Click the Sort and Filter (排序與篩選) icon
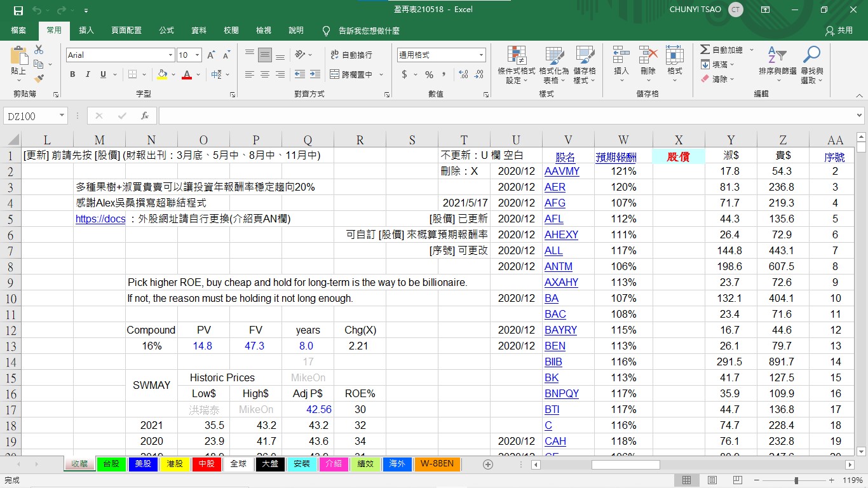 (776, 65)
